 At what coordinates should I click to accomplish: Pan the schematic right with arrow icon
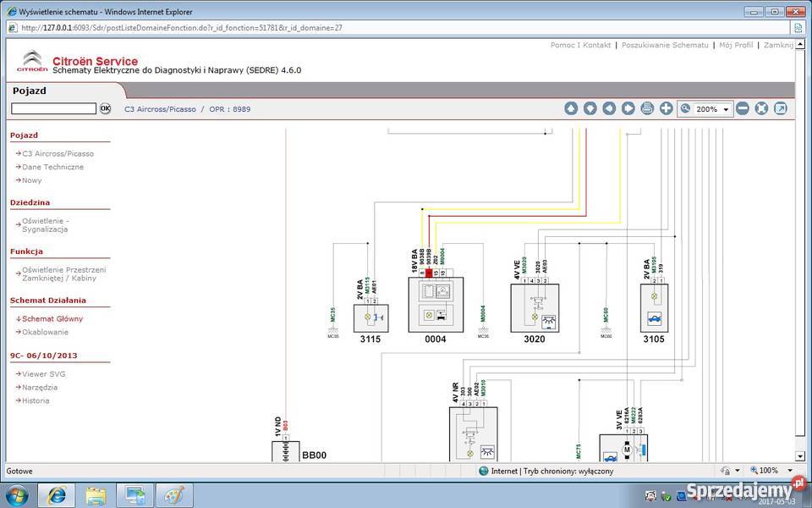(x=628, y=108)
